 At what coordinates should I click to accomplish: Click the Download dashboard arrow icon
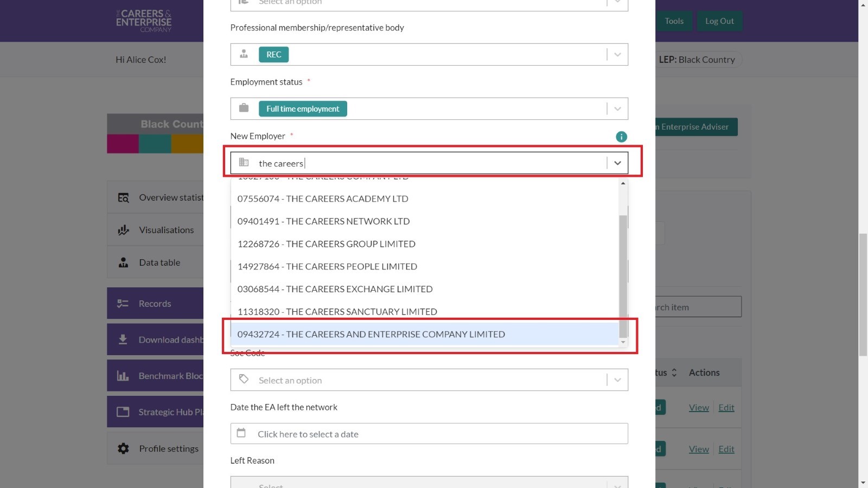(123, 339)
